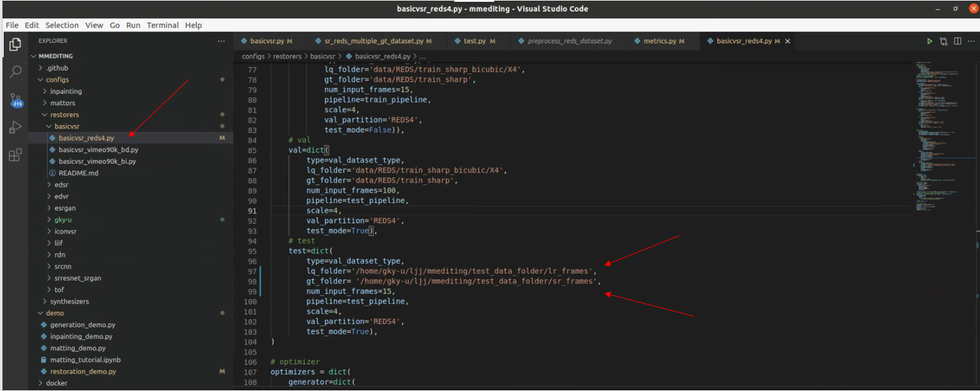Collapse the demo folder

click(41, 313)
